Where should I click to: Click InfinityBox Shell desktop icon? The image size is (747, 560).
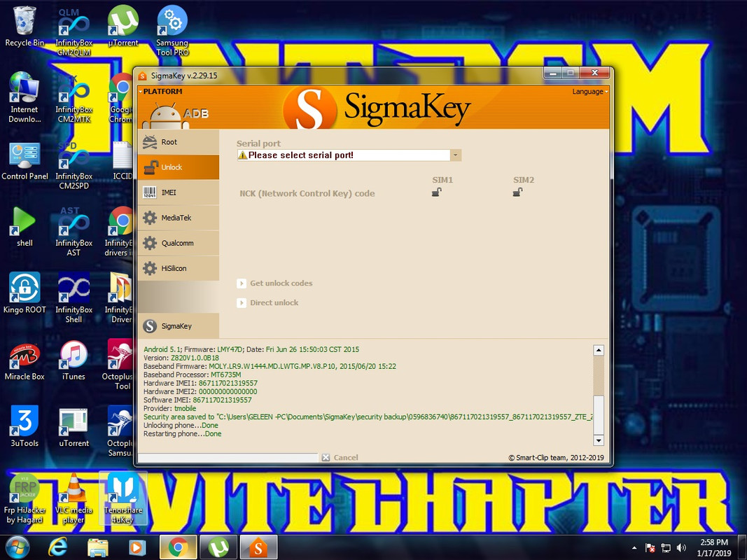(x=74, y=297)
